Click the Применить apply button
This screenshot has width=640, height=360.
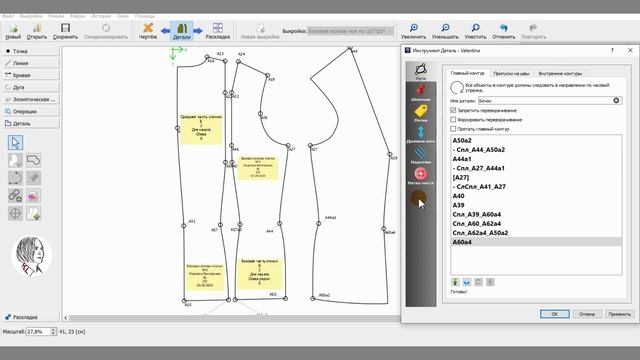tap(619, 314)
